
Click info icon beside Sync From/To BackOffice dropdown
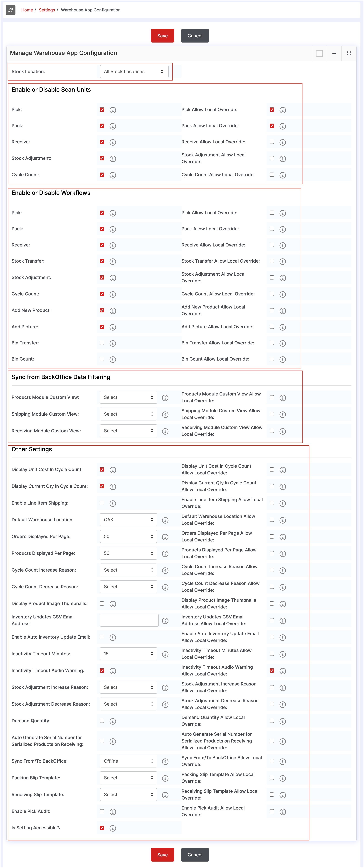pyautogui.click(x=165, y=762)
